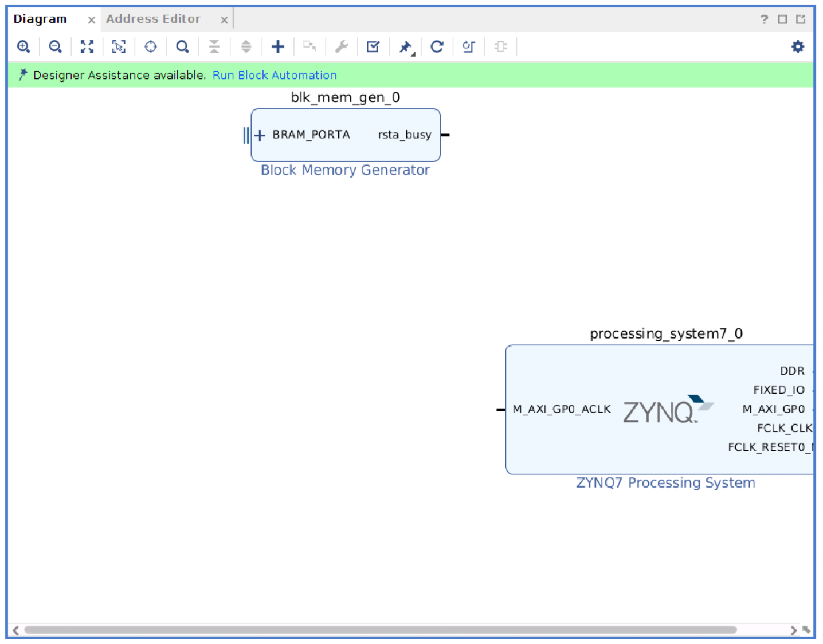Select the FIXED_IO interface port
823x644 pixels.
(779, 390)
